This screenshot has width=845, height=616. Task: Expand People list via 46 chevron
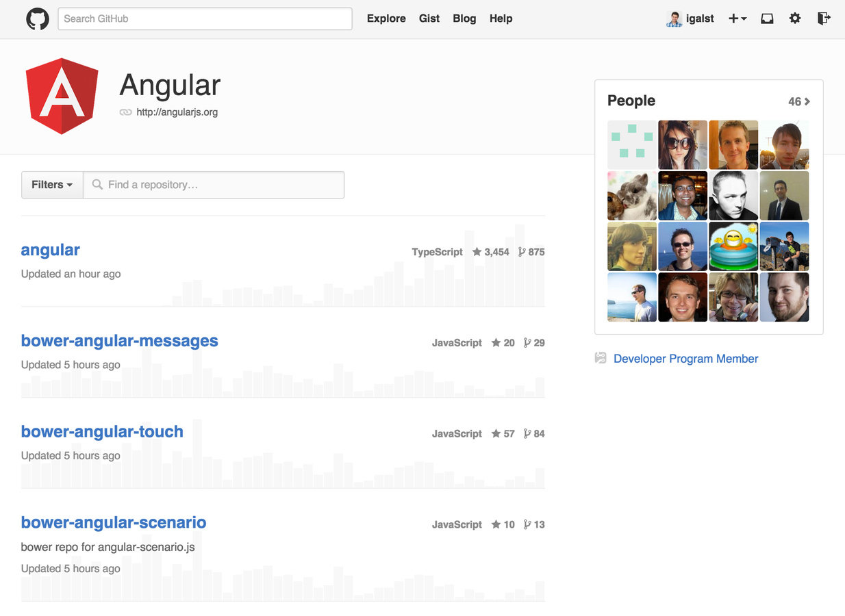[799, 101]
